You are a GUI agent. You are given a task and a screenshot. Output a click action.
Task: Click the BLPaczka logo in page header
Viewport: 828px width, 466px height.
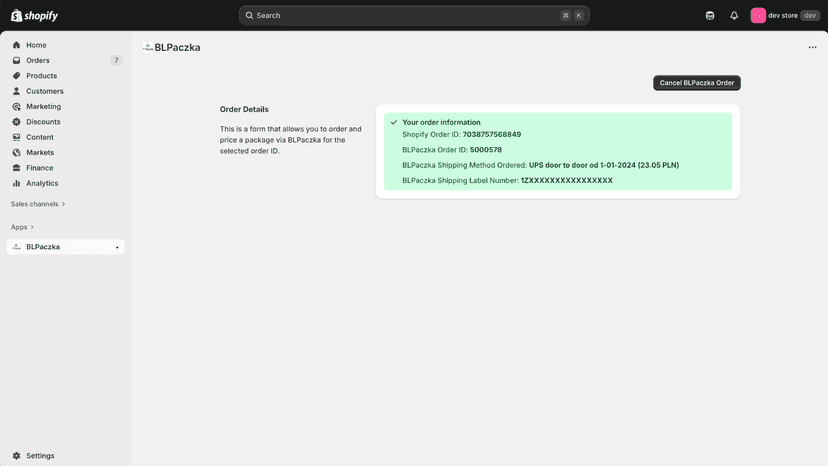pyautogui.click(x=148, y=47)
